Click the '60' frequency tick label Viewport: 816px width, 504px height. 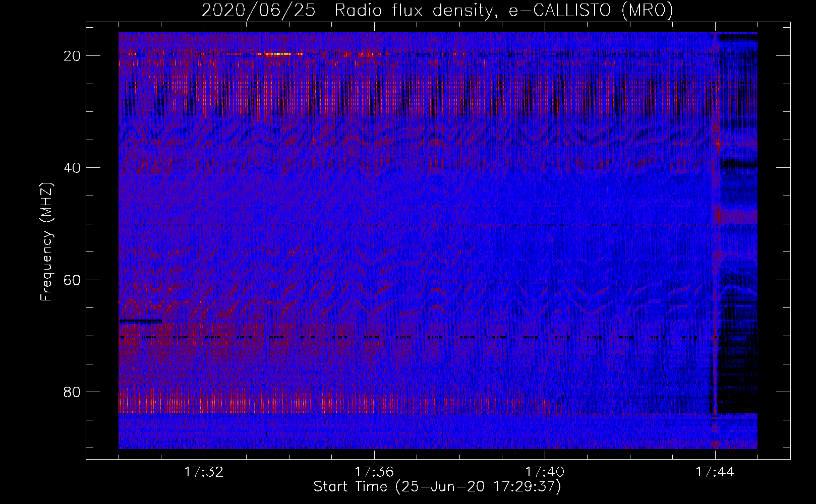point(73,280)
